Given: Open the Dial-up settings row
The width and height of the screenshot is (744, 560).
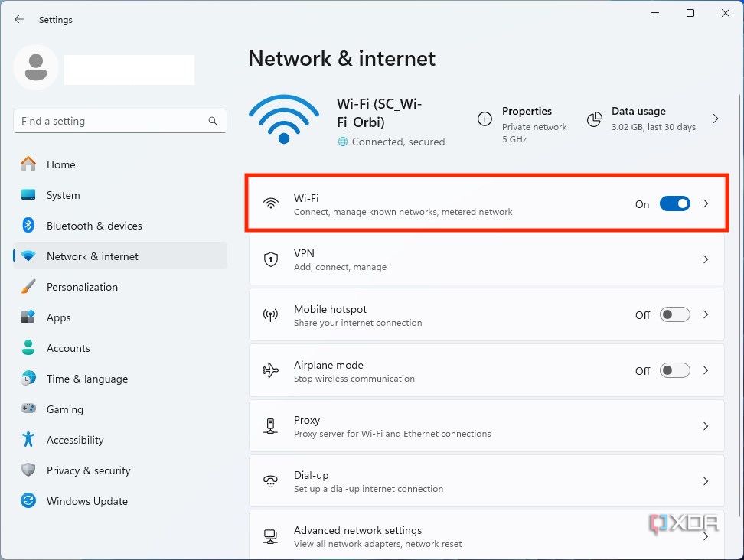Looking at the screenshot, I should click(x=486, y=481).
